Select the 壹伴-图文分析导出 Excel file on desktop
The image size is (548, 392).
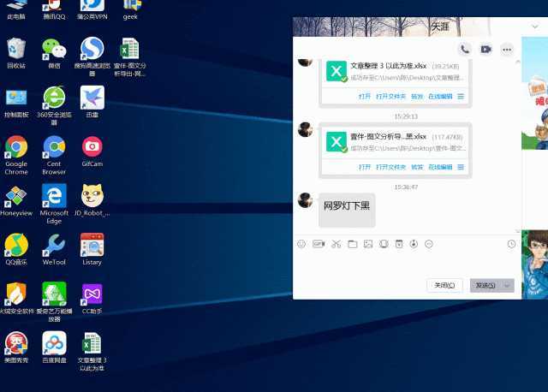click(x=130, y=56)
